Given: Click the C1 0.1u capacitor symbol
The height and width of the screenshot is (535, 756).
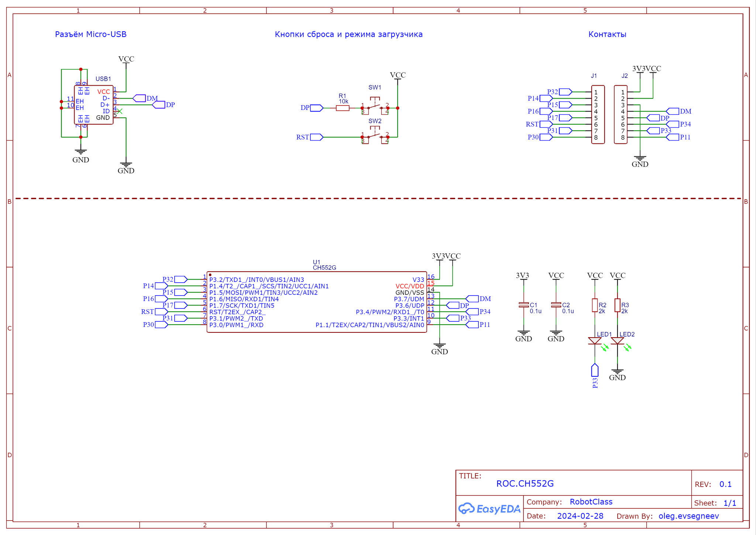Looking at the screenshot, I should (x=523, y=305).
